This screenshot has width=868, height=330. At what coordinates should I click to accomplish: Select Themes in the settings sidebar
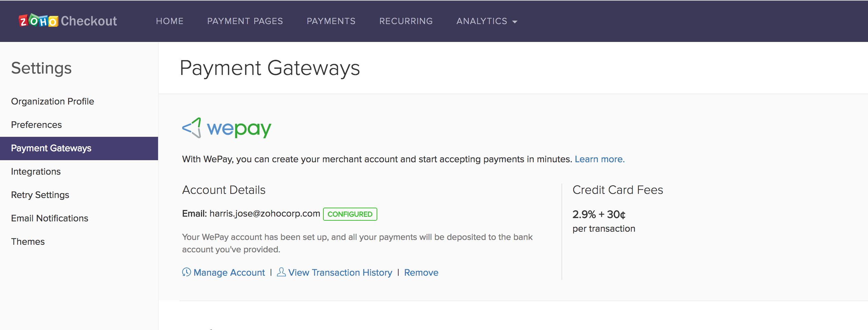coord(28,242)
